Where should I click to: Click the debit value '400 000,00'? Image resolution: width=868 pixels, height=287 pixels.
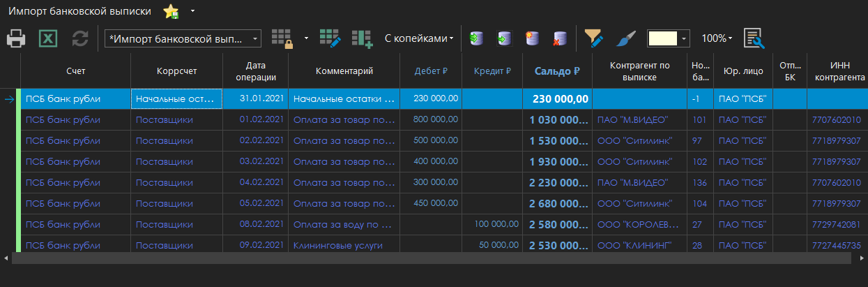coord(431,161)
